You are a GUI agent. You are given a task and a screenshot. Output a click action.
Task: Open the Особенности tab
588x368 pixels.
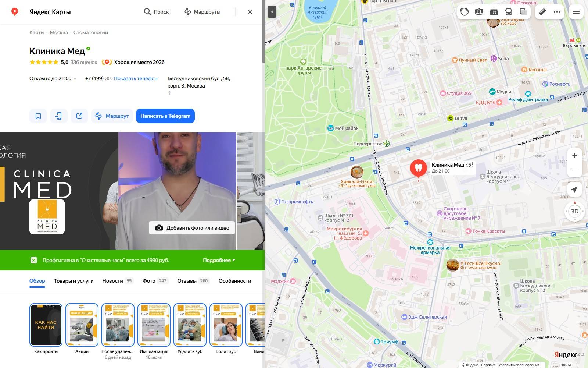235,281
